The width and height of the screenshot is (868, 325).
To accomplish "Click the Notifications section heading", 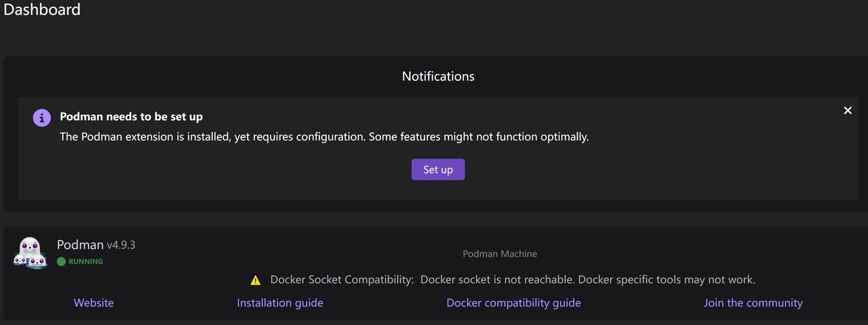I will click(x=438, y=77).
